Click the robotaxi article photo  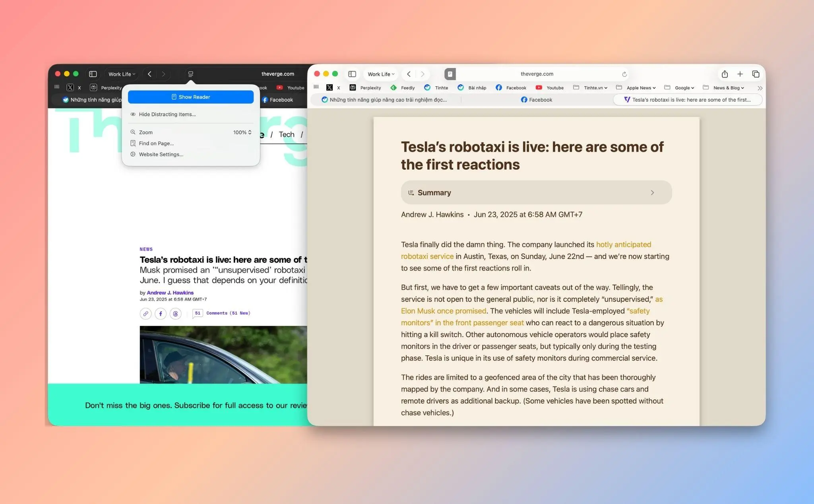pyautogui.click(x=223, y=355)
